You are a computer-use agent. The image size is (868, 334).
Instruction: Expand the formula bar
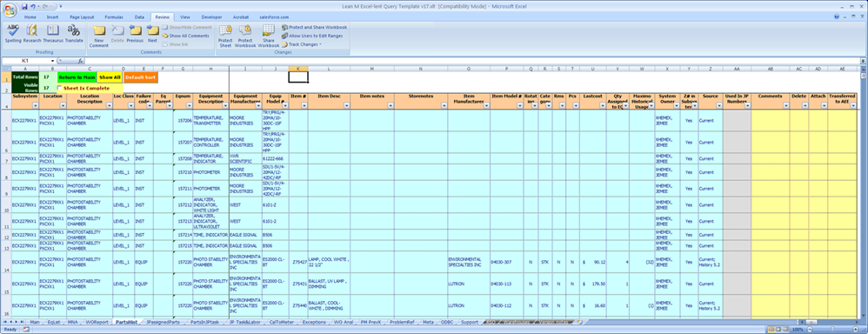pos(863,61)
